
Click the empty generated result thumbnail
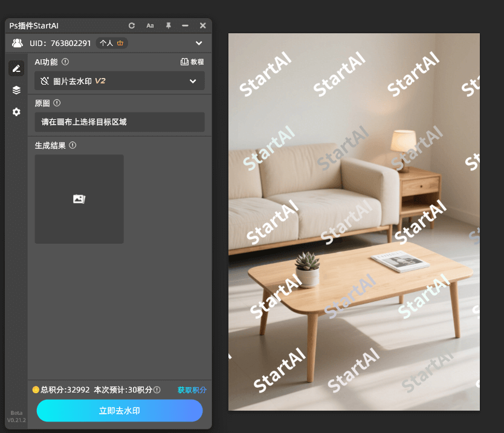pyautogui.click(x=79, y=199)
